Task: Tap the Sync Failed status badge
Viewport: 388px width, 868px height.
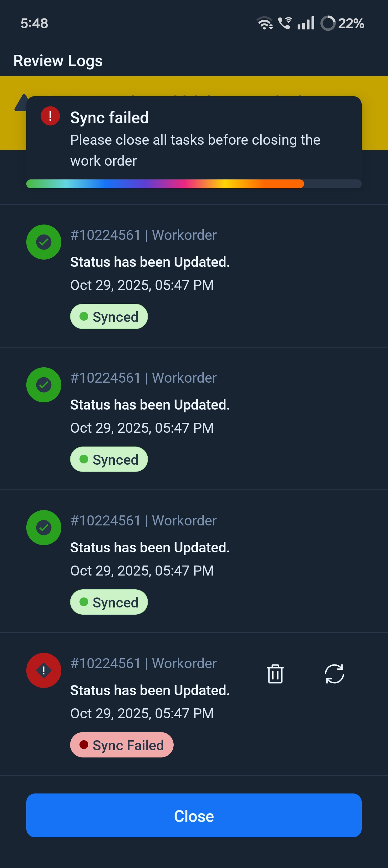Action: coord(122,745)
